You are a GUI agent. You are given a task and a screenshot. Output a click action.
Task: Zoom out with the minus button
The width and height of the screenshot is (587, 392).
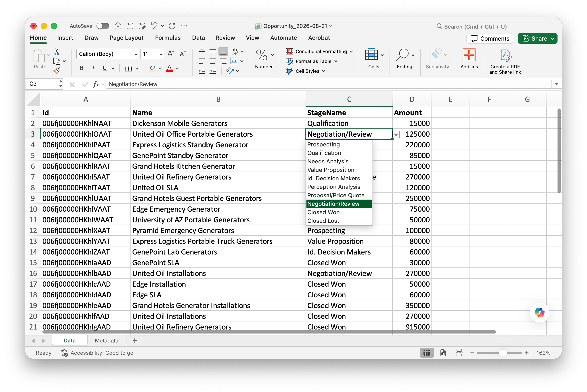point(472,353)
